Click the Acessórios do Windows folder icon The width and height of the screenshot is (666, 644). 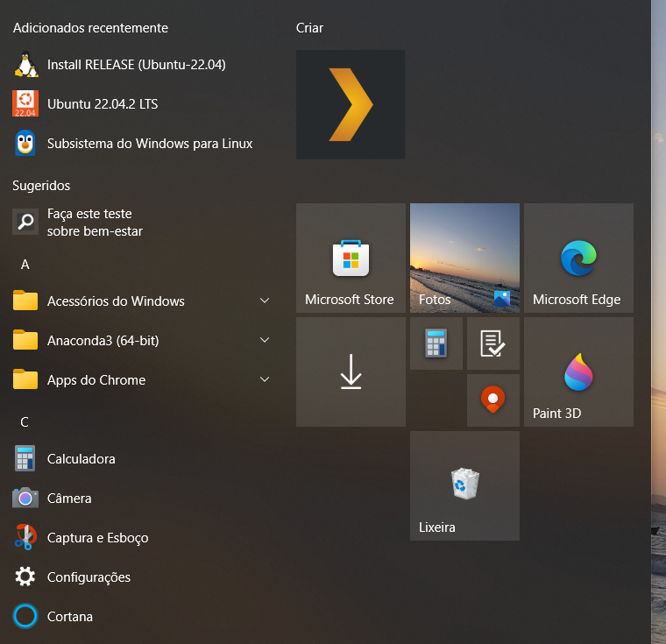coord(25,301)
